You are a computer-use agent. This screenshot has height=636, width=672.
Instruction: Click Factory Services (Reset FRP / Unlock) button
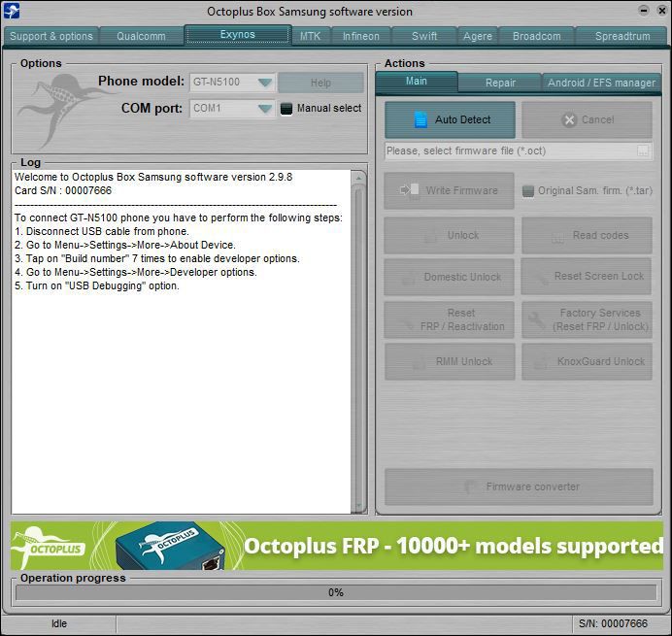pyautogui.click(x=587, y=319)
